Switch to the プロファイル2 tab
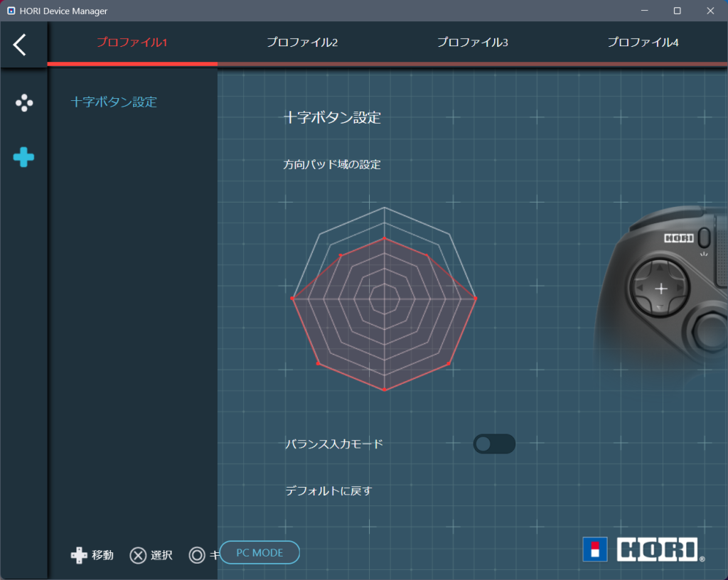This screenshot has width=728, height=580. coord(302,43)
